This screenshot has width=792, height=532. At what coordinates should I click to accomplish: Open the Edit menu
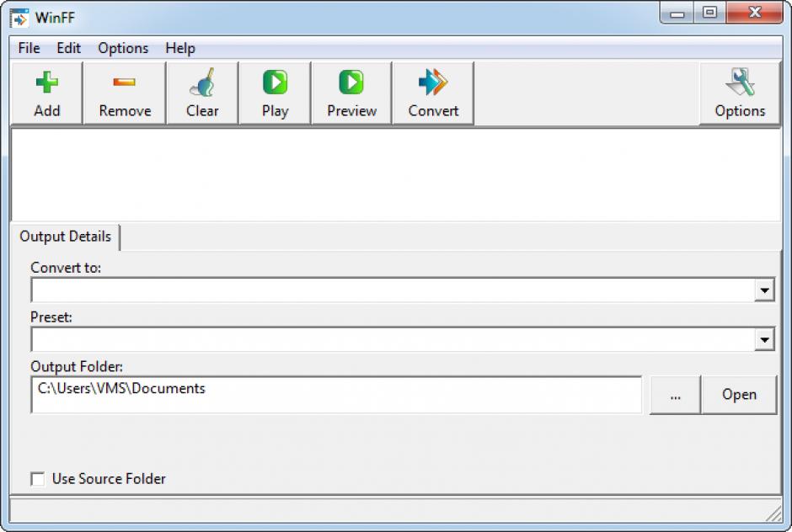(69, 48)
